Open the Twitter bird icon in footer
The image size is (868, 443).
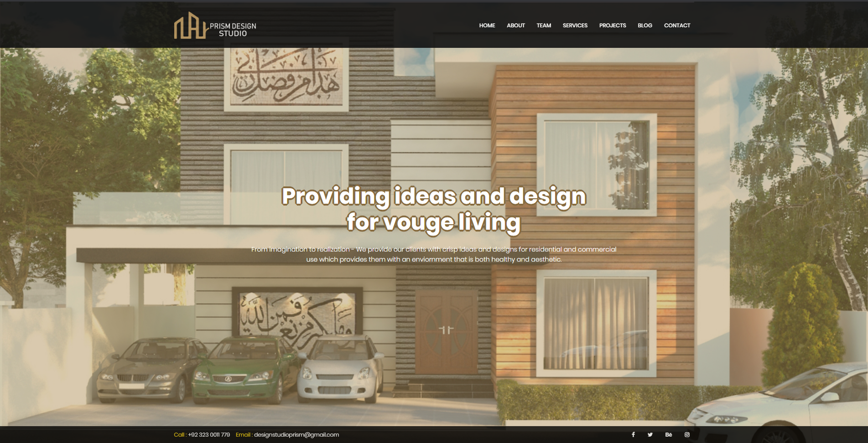tap(650, 435)
